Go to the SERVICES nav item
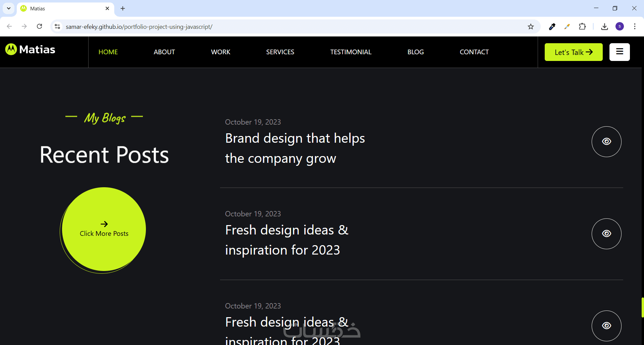Viewport: 644px width, 345px height. pos(280,52)
